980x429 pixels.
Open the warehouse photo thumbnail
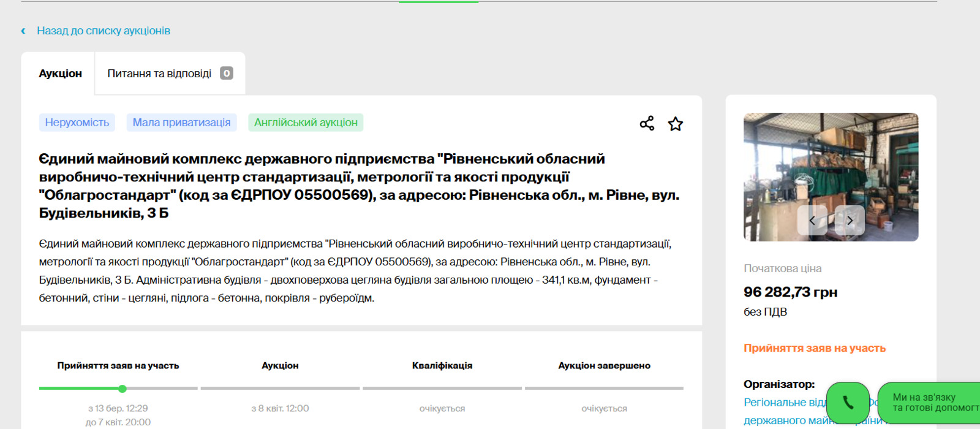[x=831, y=165]
